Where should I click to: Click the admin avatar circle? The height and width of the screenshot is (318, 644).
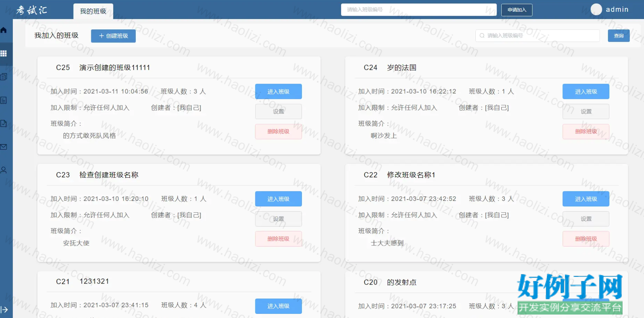[596, 9]
